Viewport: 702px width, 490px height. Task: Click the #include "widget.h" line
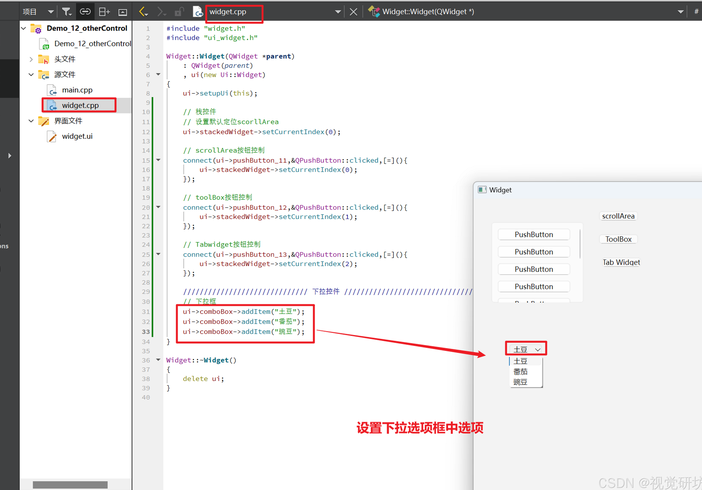click(x=205, y=28)
